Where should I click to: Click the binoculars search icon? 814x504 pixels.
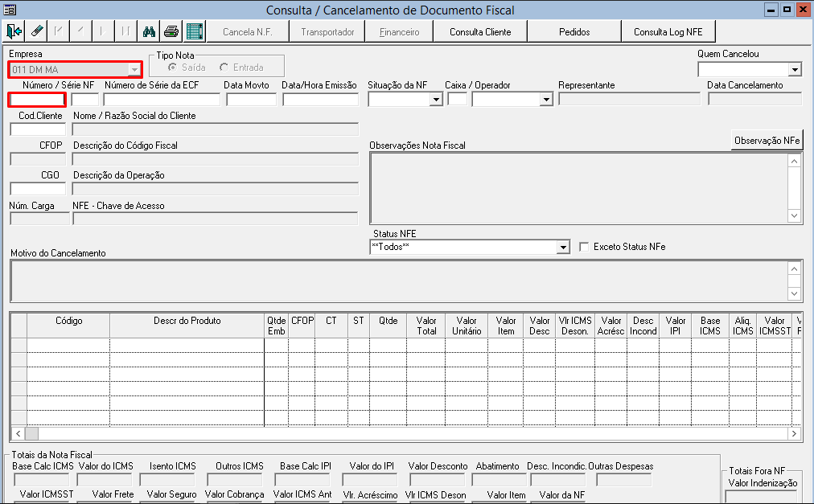(x=149, y=31)
